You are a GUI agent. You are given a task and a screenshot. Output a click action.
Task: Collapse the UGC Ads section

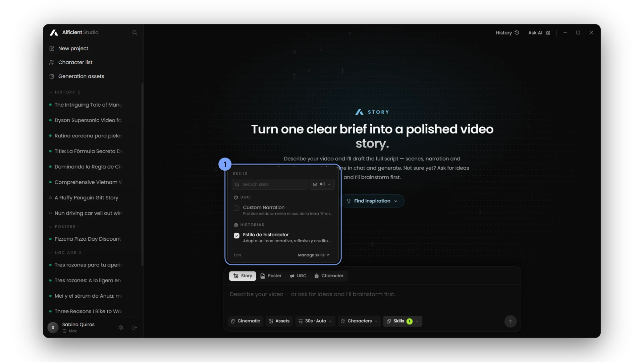pyautogui.click(x=65, y=253)
